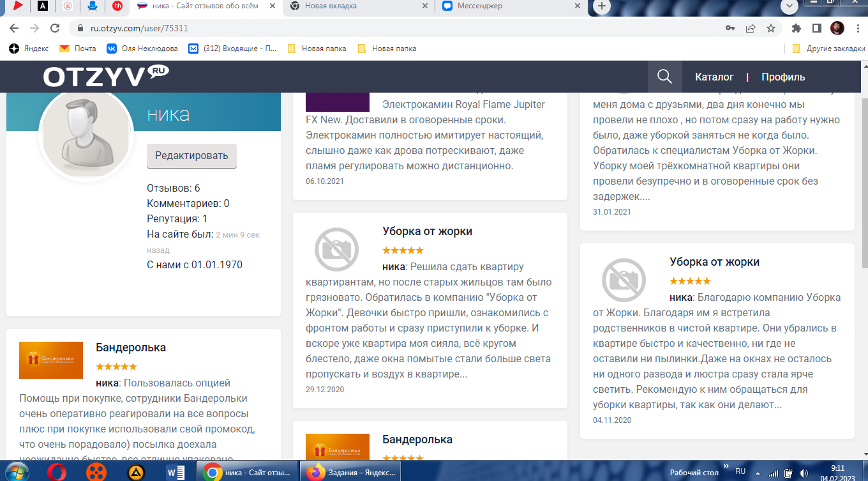Click the Редактировать button
The image size is (868, 481).
[191, 156]
